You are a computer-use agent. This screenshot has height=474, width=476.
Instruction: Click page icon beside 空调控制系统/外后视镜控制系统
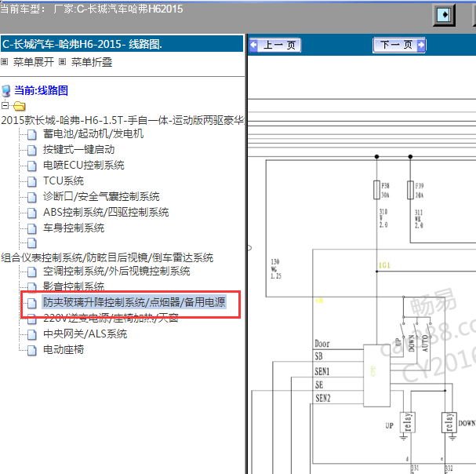click(x=32, y=272)
